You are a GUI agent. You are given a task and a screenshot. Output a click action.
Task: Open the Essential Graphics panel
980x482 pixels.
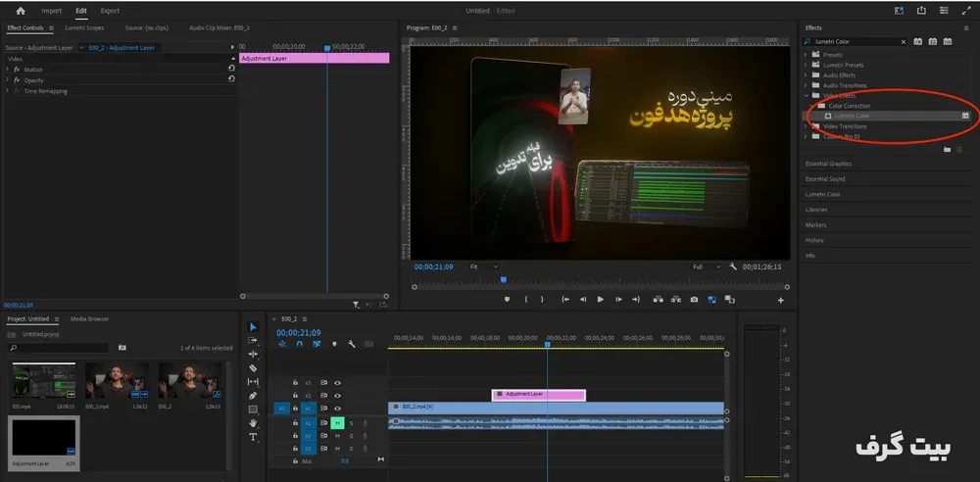click(828, 164)
